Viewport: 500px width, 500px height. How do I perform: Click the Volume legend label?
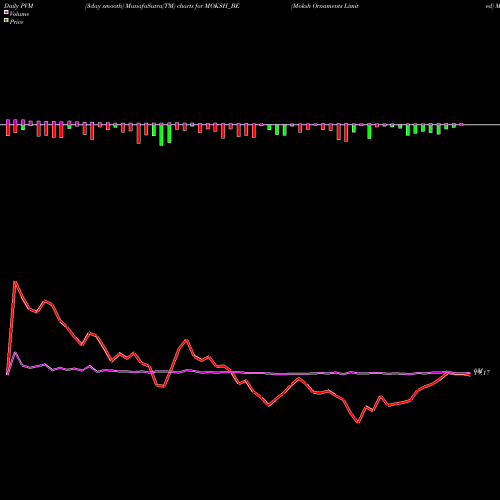[x=19, y=14]
